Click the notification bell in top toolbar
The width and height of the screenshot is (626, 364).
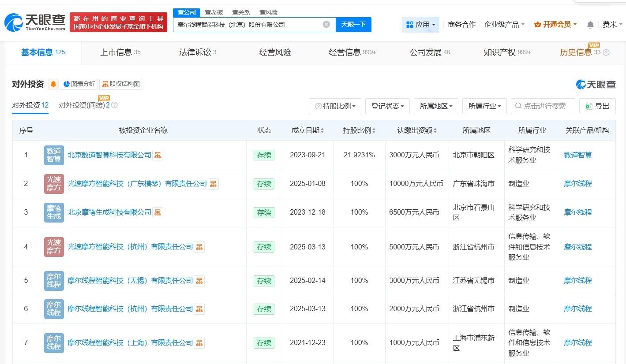tap(590, 25)
